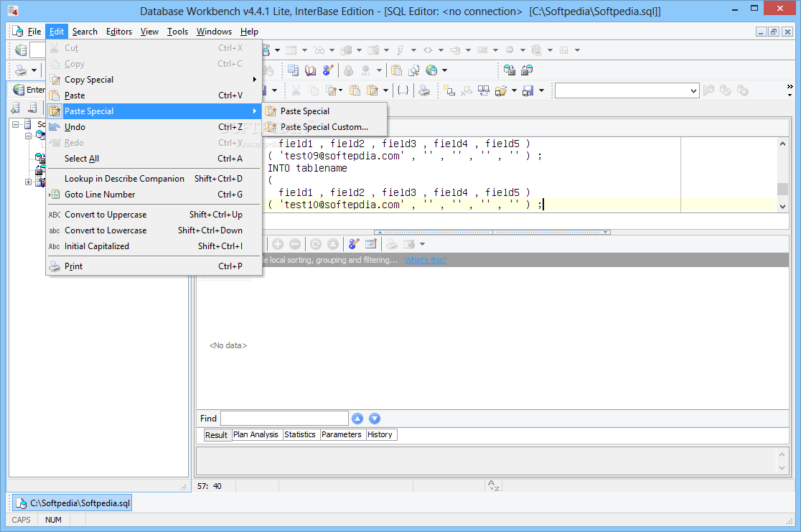Click the Find input field
The height and width of the screenshot is (532, 801).
click(284, 419)
